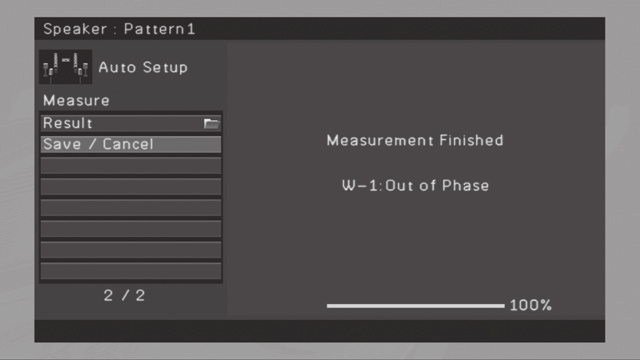Viewport: 640px width, 360px height.
Task: Click the word Speaker in title bar
Action: [x=75, y=29]
